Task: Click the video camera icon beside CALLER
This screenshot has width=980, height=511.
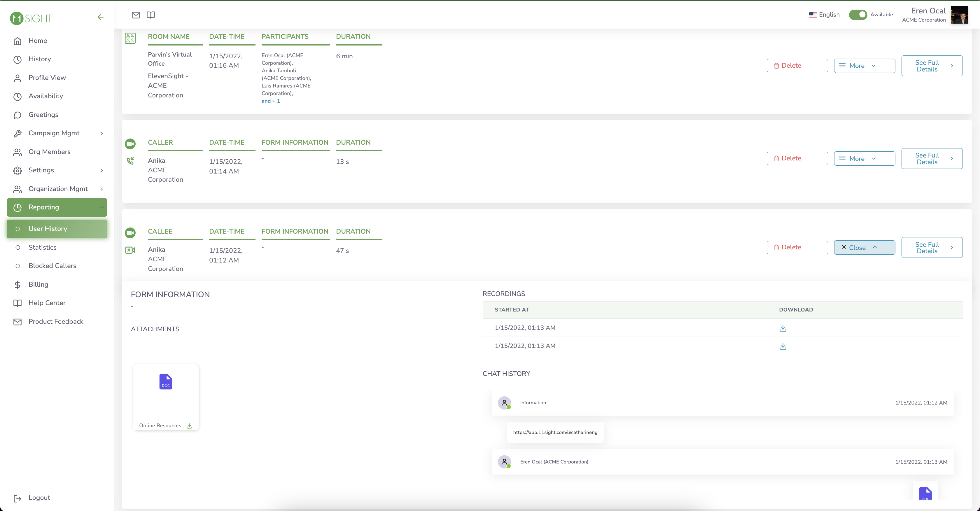Action: tap(130, 144)
